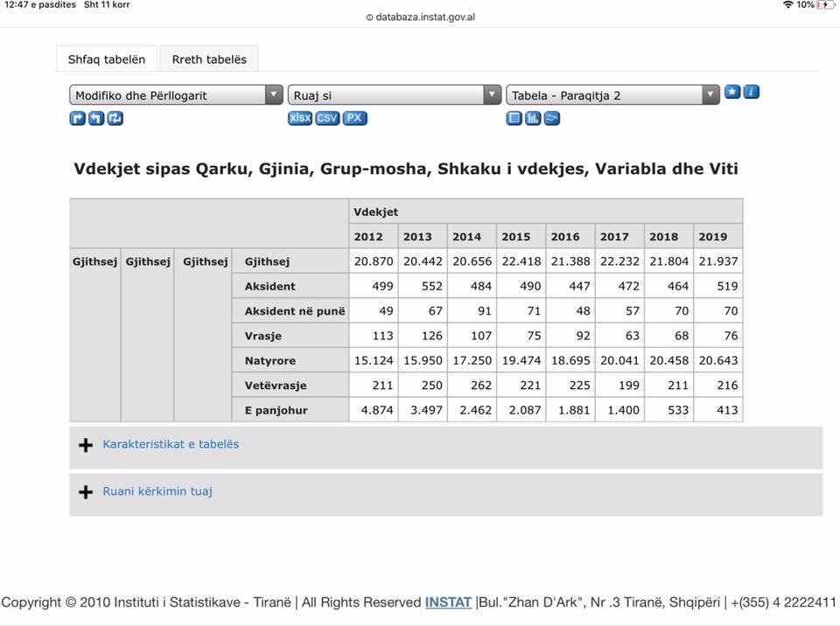
Task: Download the table in PX format
Action: [x=354, y=118]
